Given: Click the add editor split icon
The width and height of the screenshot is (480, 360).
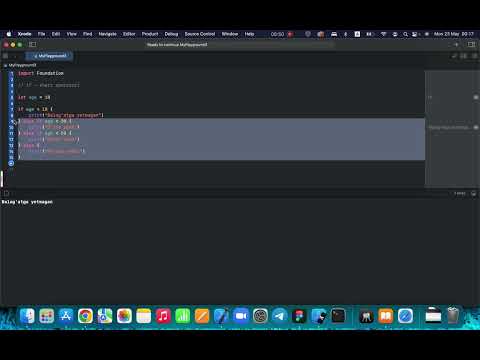Looking at the screenshot, I should pyautogui.click(x=475, y=56).
